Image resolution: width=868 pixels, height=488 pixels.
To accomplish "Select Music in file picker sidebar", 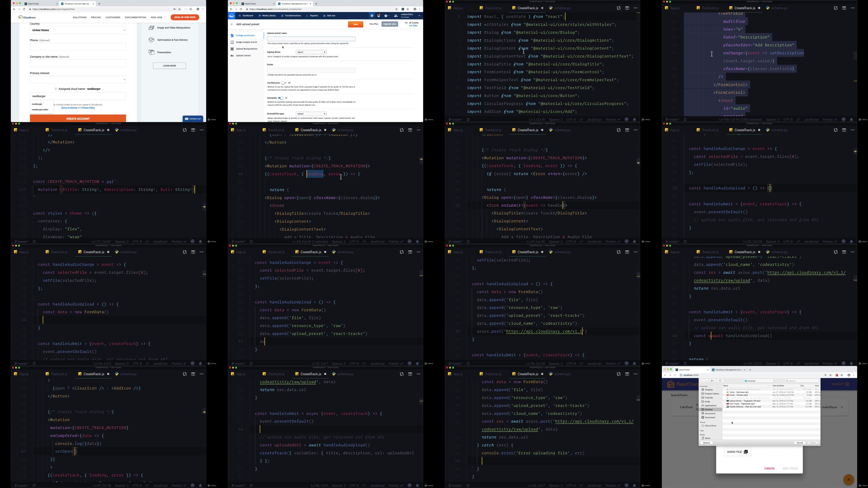I will pos(706,439).
